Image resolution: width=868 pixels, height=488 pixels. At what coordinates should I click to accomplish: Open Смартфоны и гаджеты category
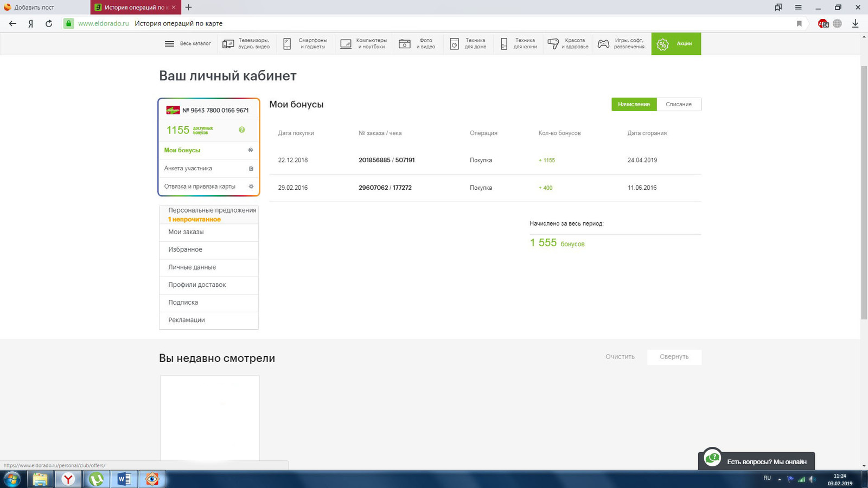[305, 43]
